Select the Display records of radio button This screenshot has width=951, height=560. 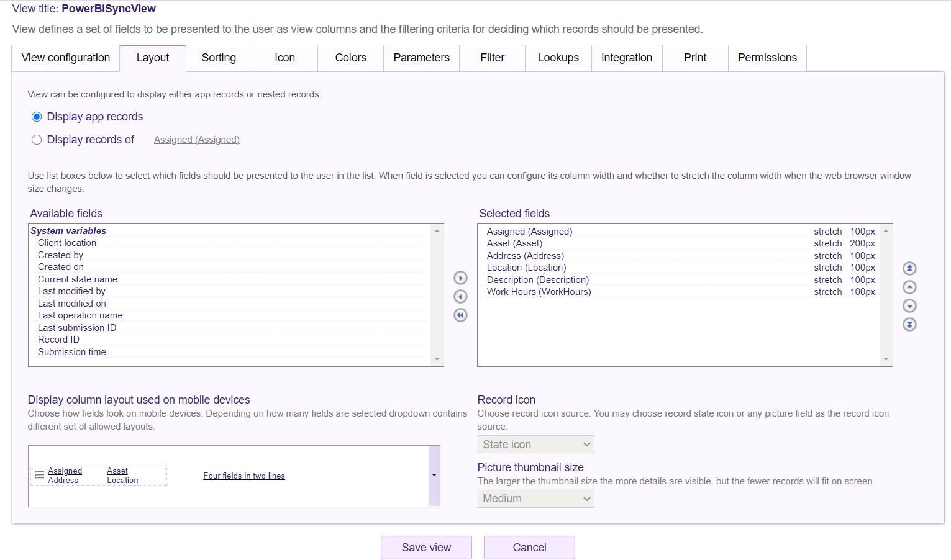(37, 140)
